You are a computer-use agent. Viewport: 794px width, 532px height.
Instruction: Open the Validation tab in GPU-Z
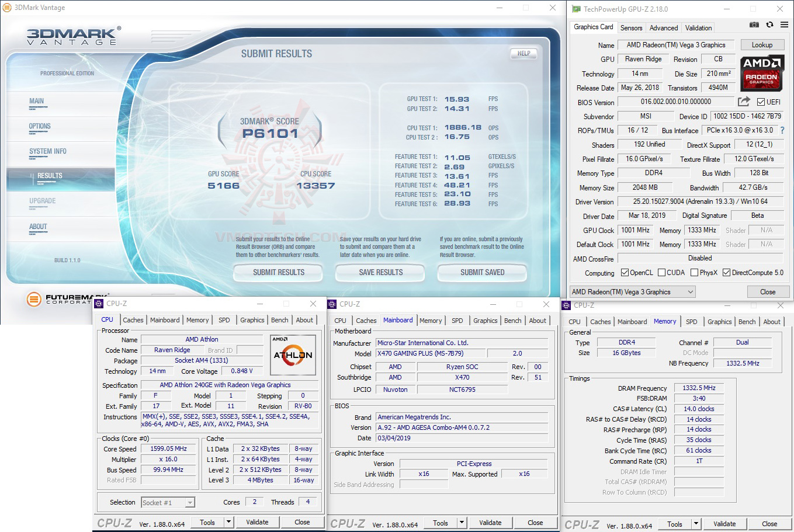click(698, 27)
